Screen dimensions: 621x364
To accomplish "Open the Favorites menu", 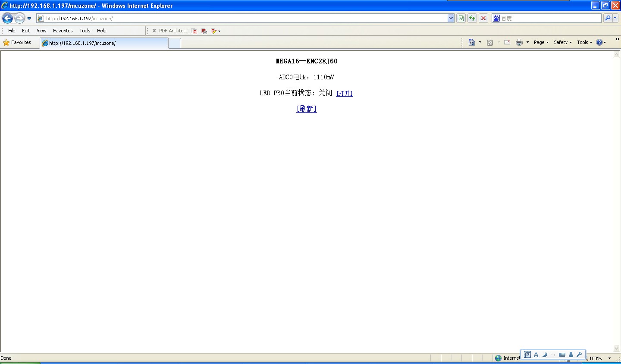I will click(x=63, y=31).
